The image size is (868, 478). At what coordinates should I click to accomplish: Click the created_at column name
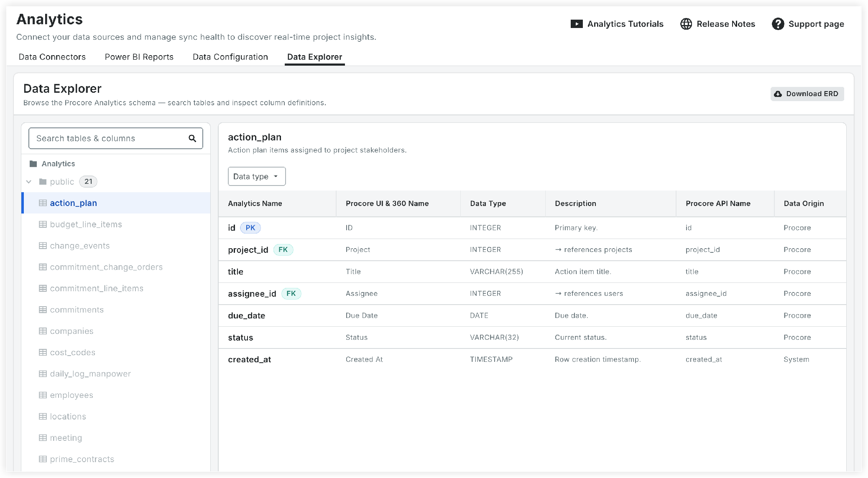coord(250,359)
